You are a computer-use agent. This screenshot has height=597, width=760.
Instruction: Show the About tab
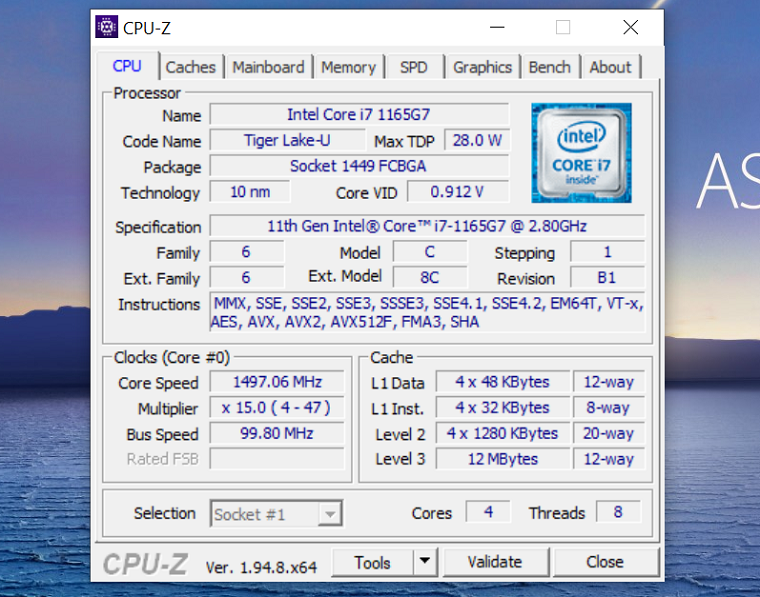(x=611, y=67)
